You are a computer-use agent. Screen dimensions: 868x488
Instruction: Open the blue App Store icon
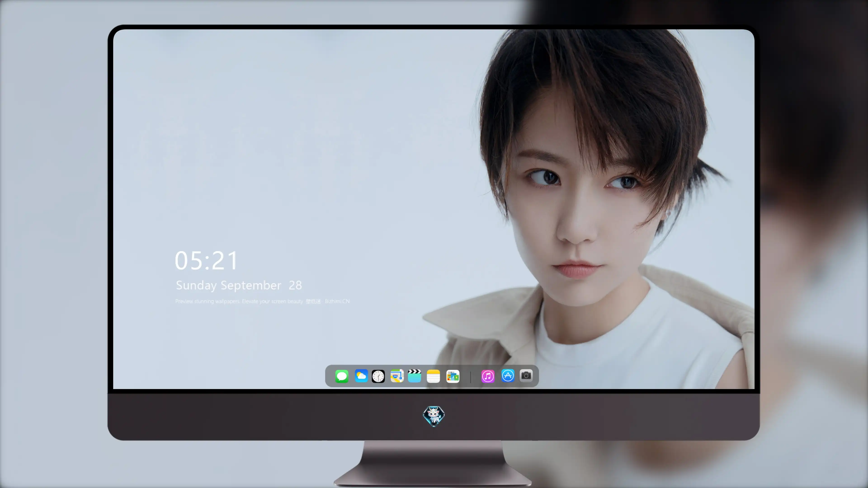[x=508, y=375]
